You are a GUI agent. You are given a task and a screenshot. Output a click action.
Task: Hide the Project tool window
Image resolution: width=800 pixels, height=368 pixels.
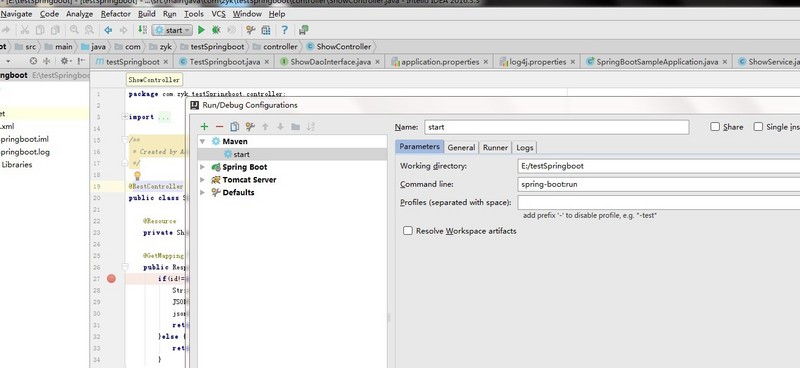pos(81,61)
